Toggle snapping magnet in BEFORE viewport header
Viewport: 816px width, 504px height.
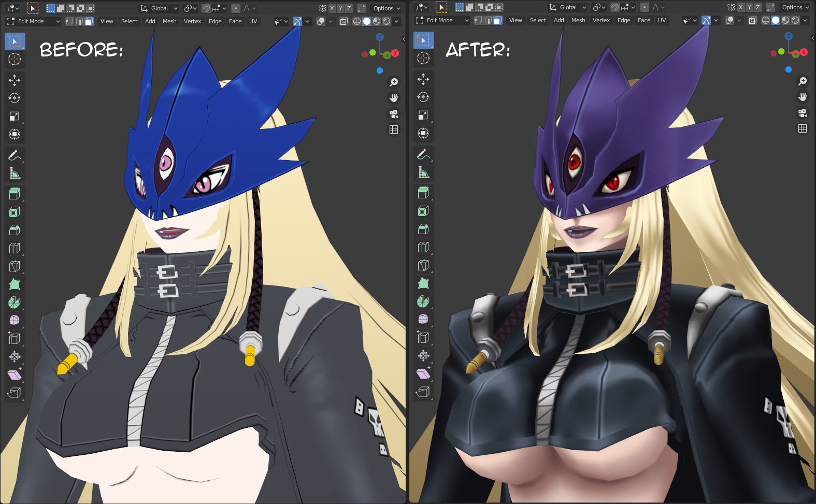pyautogui.click(x=206, y=8)
